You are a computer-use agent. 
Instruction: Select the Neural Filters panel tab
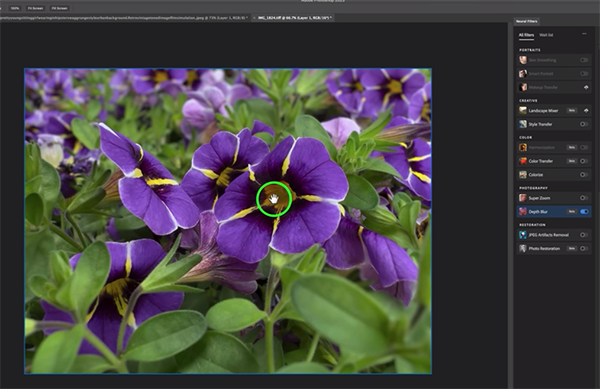527,21
